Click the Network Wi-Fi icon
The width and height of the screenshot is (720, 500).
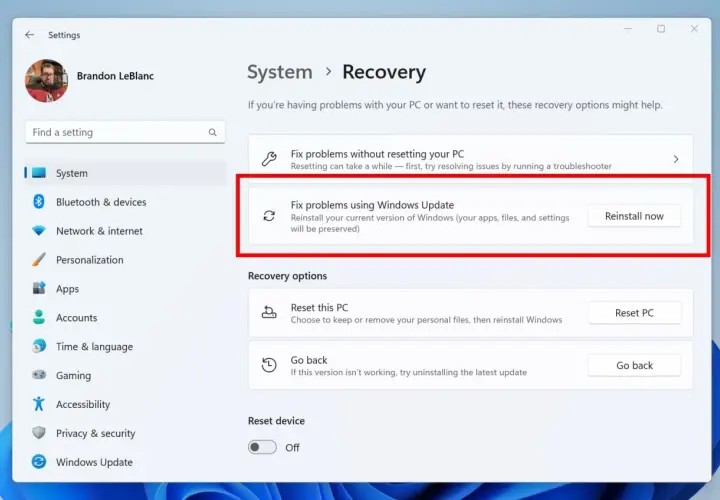(x=39, y=230)
